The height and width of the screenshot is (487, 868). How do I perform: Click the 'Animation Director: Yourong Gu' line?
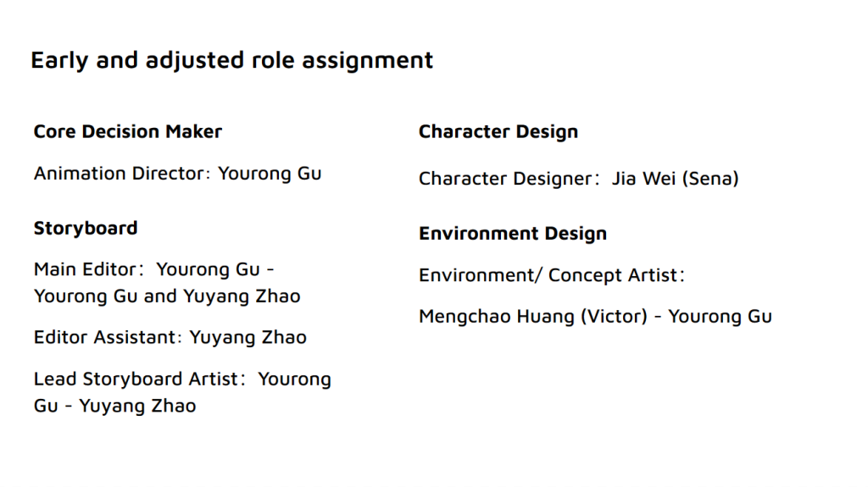(178, 174)
